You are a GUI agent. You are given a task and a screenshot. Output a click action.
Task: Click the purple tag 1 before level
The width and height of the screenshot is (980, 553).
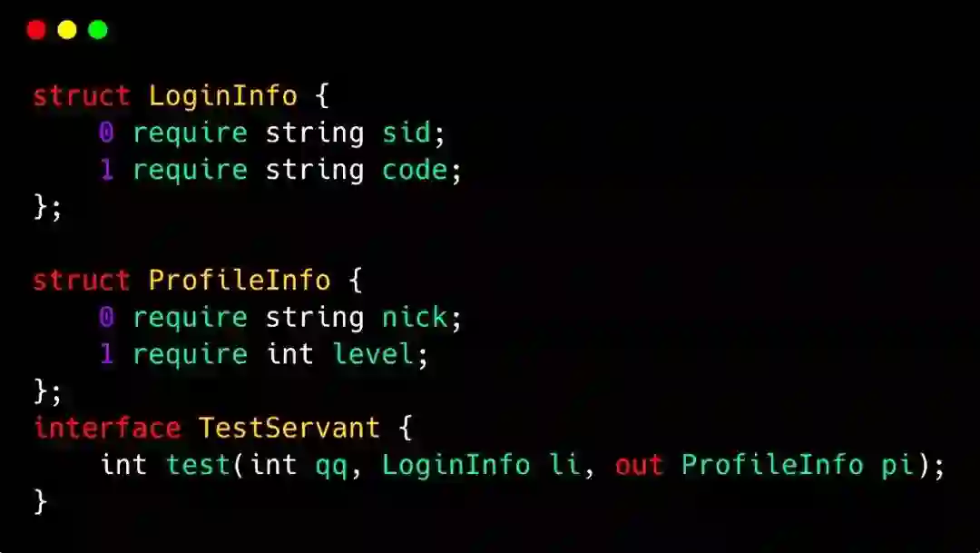[106, 354]
